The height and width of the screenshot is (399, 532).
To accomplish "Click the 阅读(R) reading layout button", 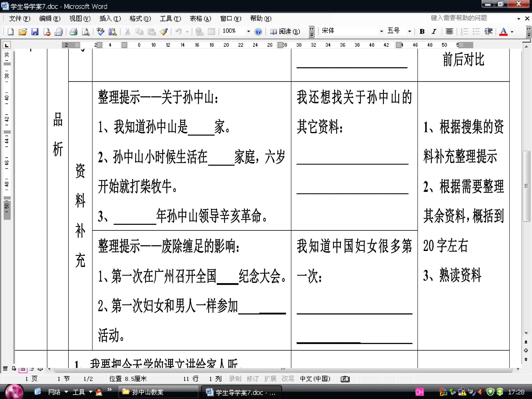I will (285, 32).
